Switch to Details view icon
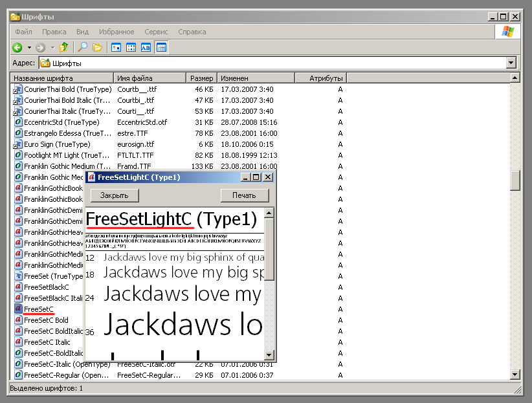 click(x=162, y=47)
